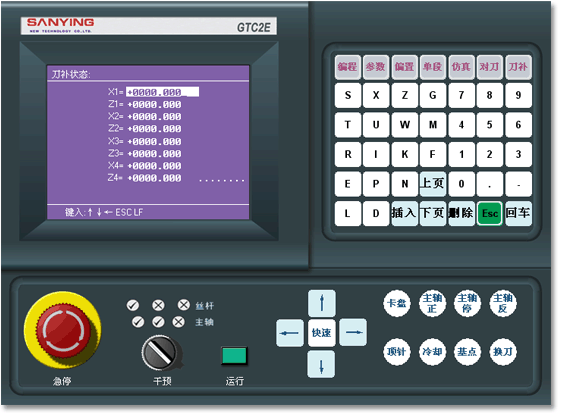Click the up arrow jog key
566x419 pixels.
322,303
